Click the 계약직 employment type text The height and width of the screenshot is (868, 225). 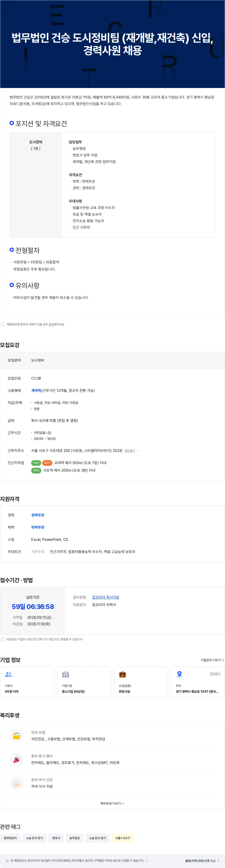point(36,390)
